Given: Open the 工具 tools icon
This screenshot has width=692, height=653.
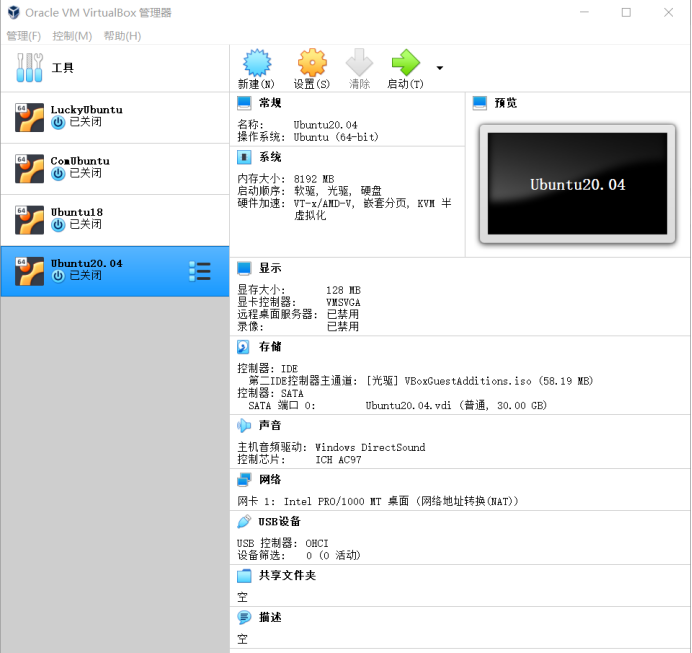Looking at the screenshot, I should point(30,68).
